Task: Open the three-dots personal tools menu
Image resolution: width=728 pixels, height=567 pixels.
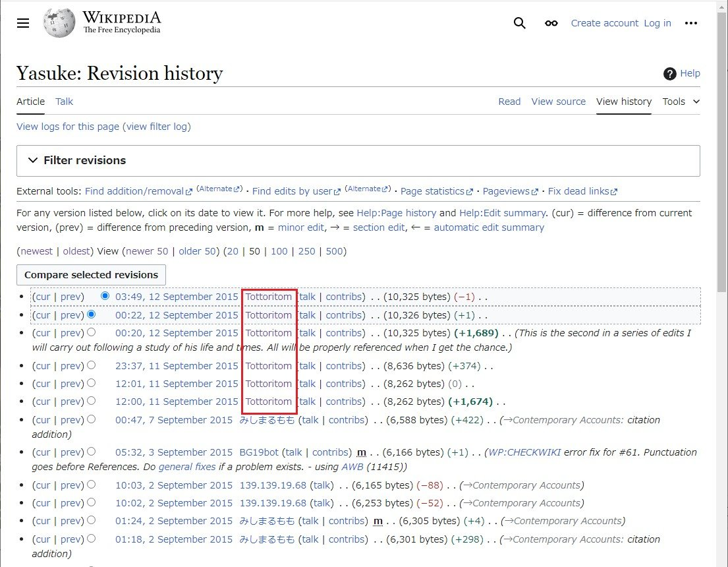Action: coord(690,23)
